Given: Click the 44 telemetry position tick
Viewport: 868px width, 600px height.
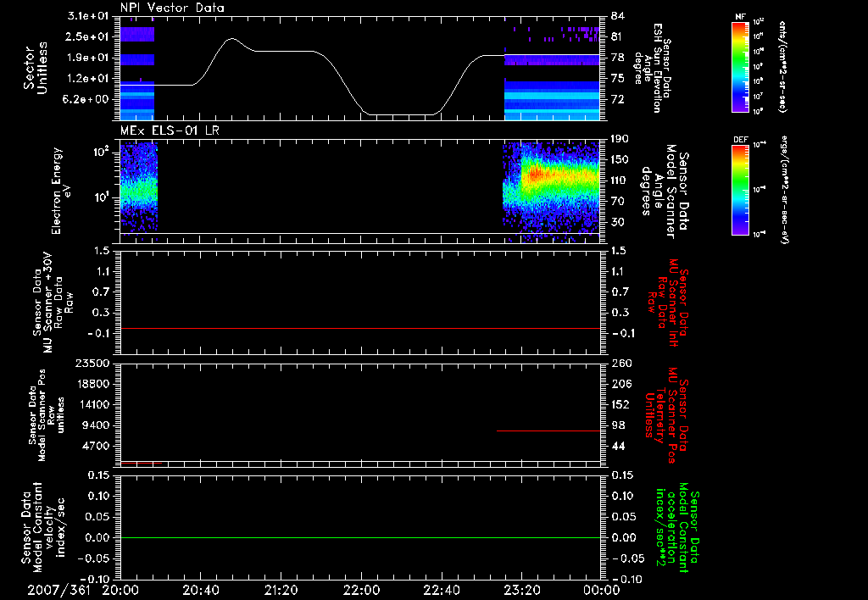Looking at the screenshot, I should click(x=618, y=446).
